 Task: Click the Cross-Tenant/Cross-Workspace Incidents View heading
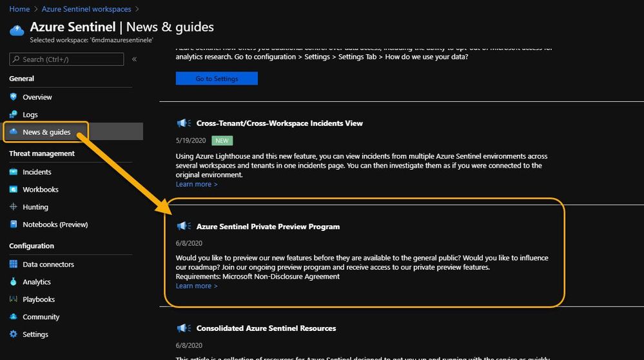(x=279, y=123)
